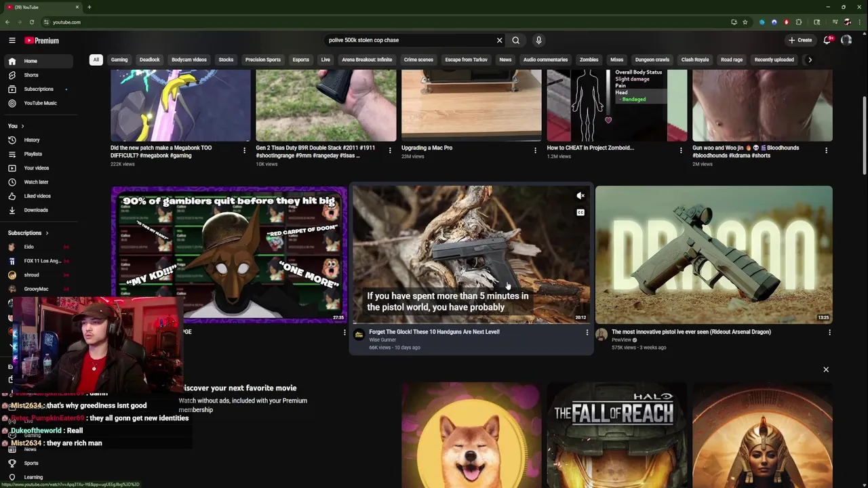Select the Bodycam videos chip
868x488 pixels.
point(189,60)
